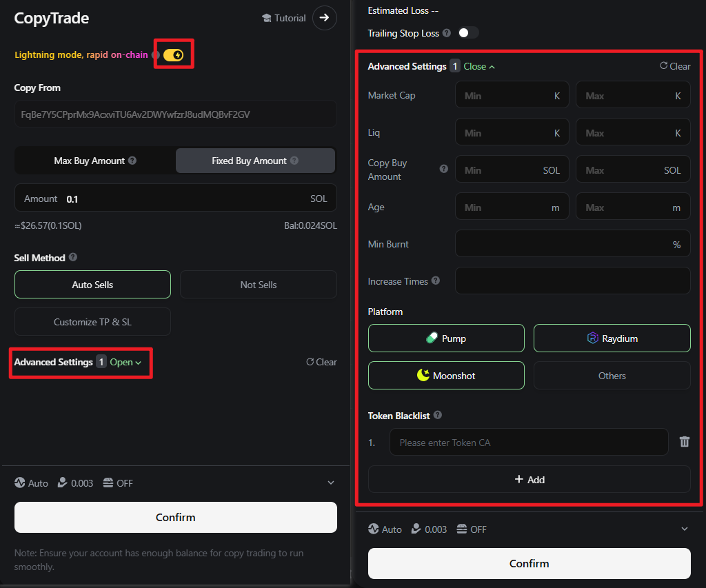
Task: Switch to Max Buy Amount tab
Action: point(95,161)
